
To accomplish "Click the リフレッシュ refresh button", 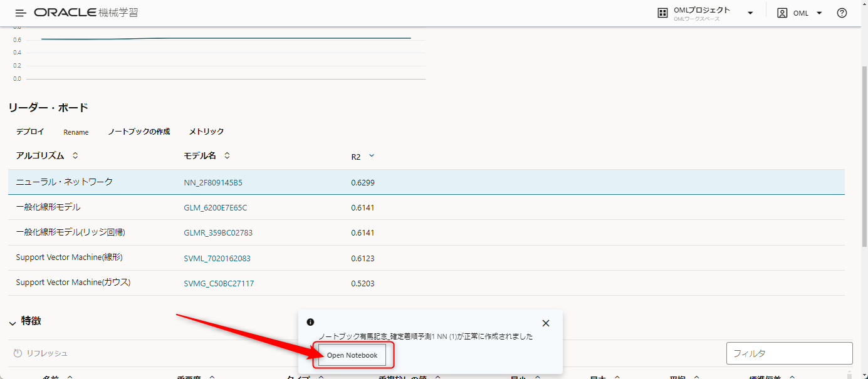I will [40, 353].
